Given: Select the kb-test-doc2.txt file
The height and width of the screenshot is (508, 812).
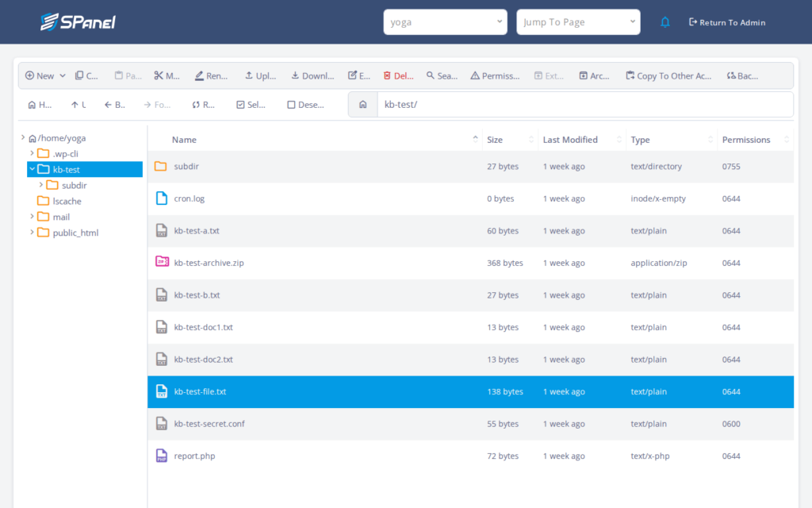Looking at the screenshot, I should [471, 360].
